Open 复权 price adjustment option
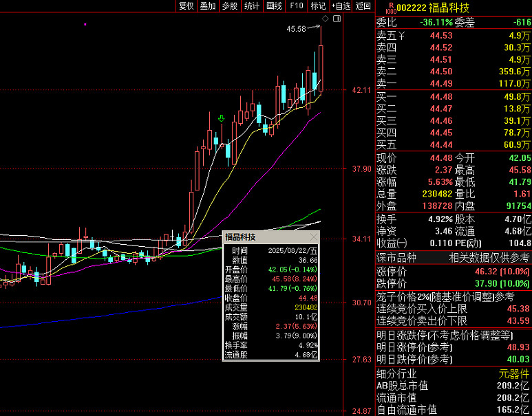Screen dimensions: 532x416 pos(186,6)
